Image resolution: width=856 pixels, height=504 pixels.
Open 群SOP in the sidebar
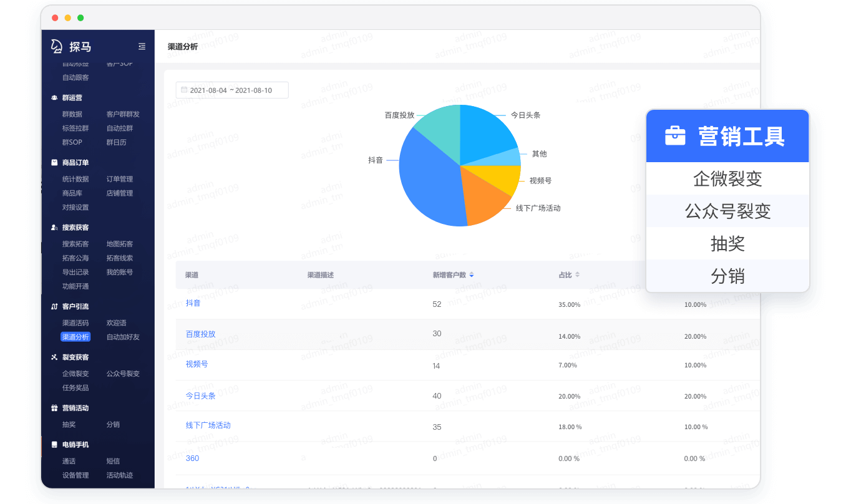[x=72, y=142]
